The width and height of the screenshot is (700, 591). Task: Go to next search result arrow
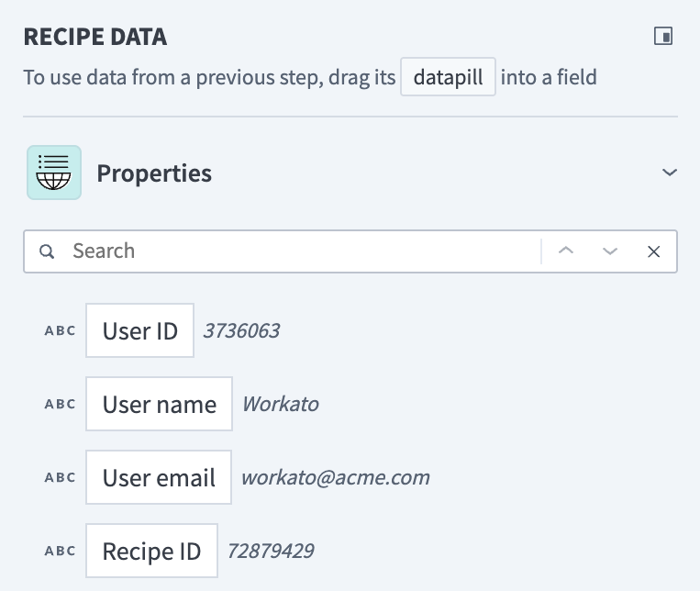[610, 251]
